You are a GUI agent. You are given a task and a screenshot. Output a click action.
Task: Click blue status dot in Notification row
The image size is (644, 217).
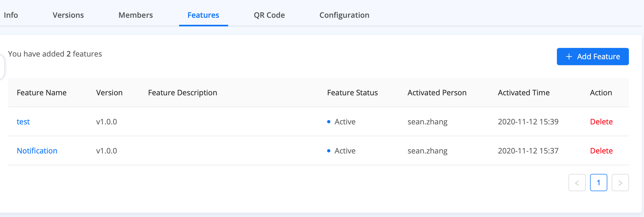tap(328, 151)
